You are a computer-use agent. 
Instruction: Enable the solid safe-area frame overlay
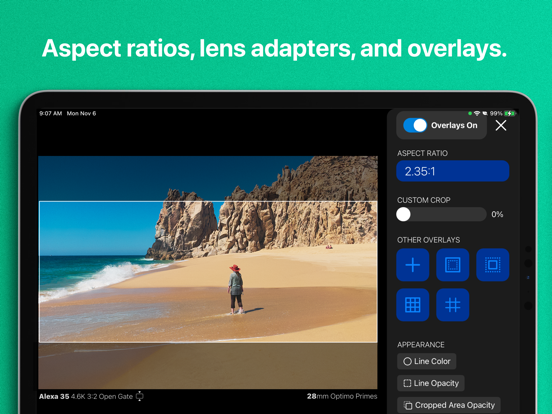point(453,265)
